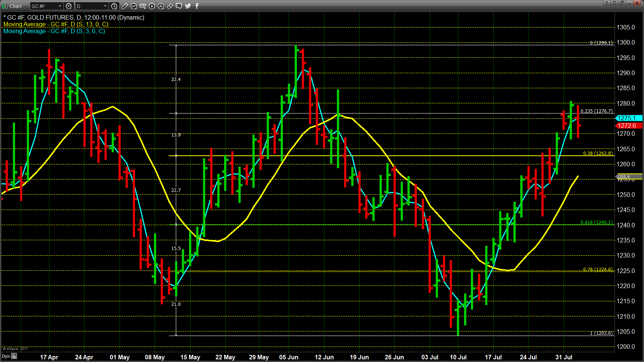
Task: Click the 1255.9 yellow MA price marker
Action: point(629,177)
